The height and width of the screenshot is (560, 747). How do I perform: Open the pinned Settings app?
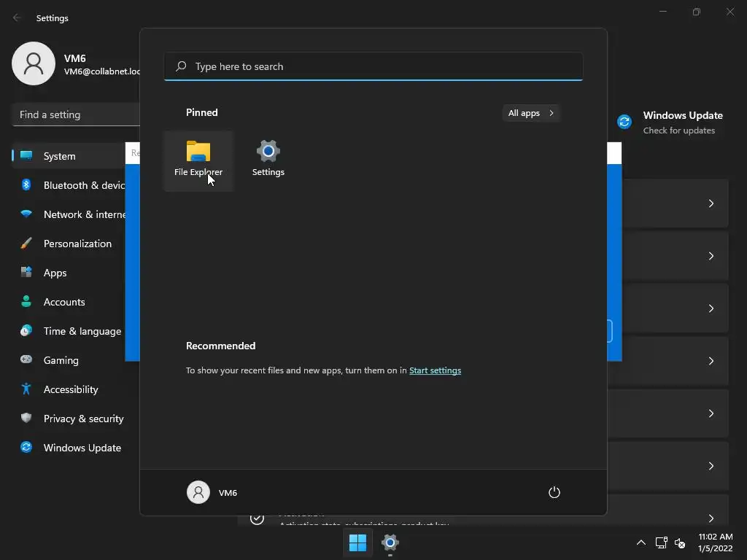tap(268, 160)
